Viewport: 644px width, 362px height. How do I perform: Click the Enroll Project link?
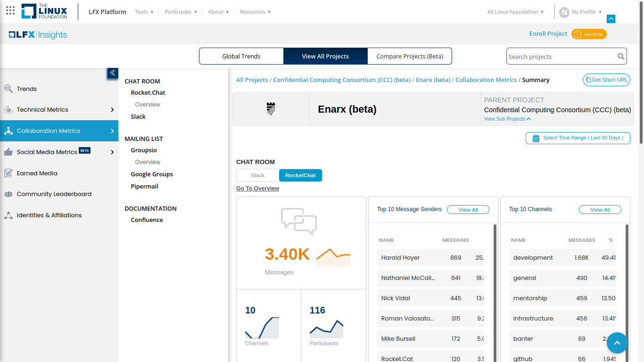(548, 33)
